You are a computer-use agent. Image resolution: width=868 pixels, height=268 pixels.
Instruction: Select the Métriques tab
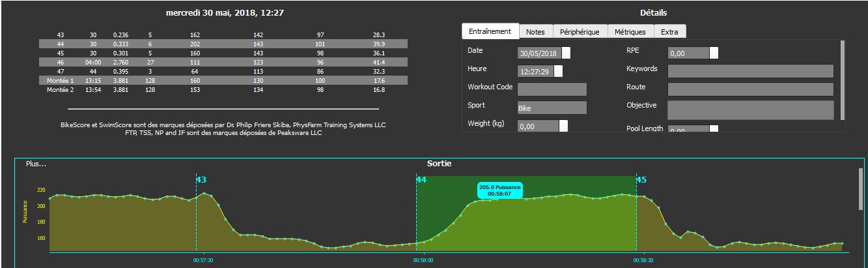click(x=630, y=32)
